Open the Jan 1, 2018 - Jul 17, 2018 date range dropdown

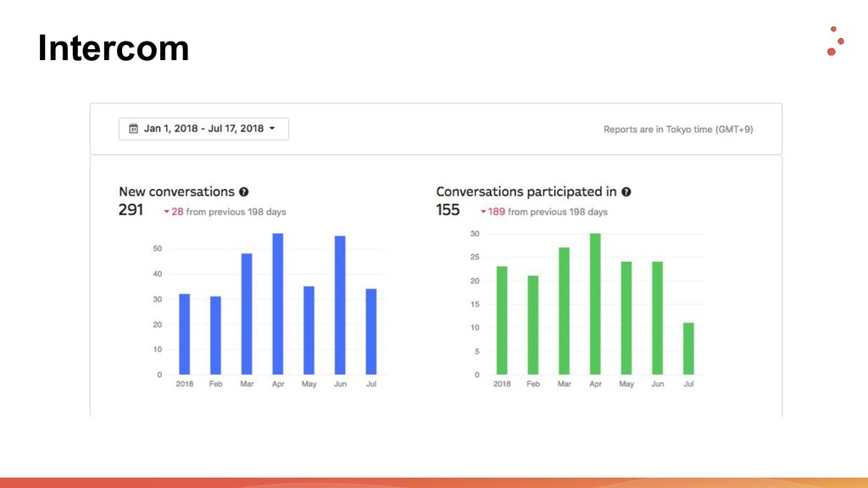[x=203, y=129]
